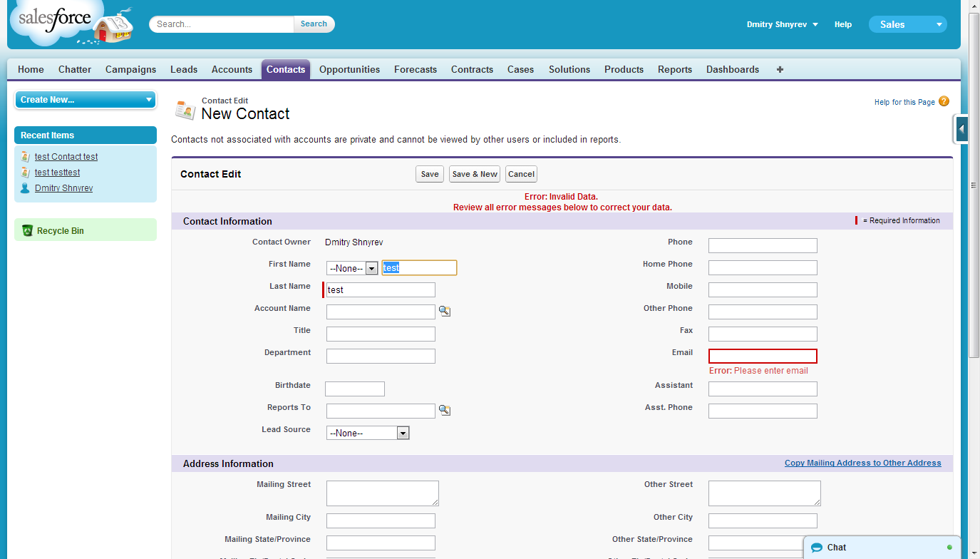Click the Search button
The height and width of the screenshot is (559, 980).
pos(314,24)
